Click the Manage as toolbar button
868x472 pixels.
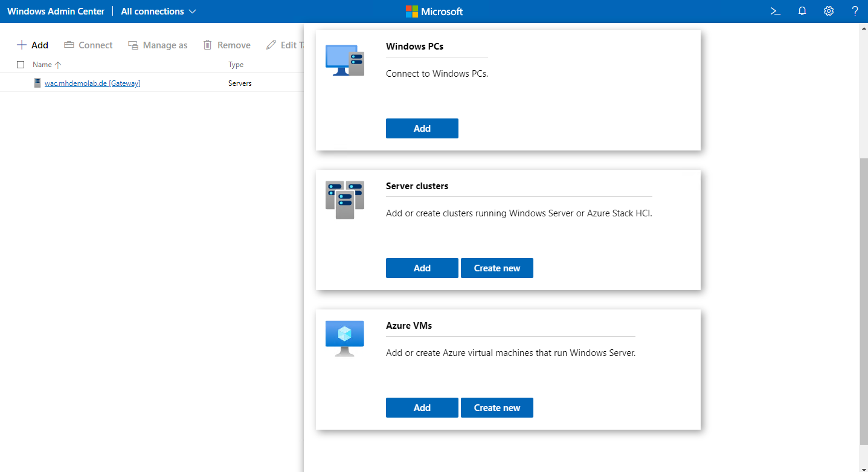(x=158, y=45)
